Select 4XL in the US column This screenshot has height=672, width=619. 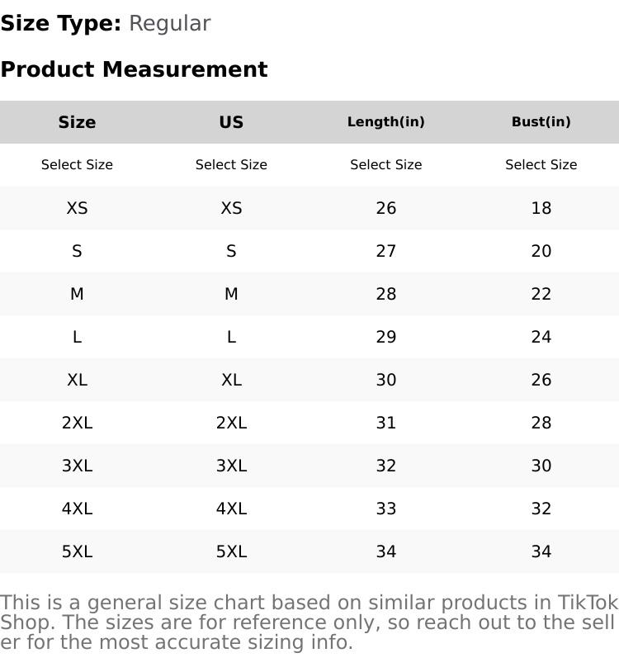[231, 509]
